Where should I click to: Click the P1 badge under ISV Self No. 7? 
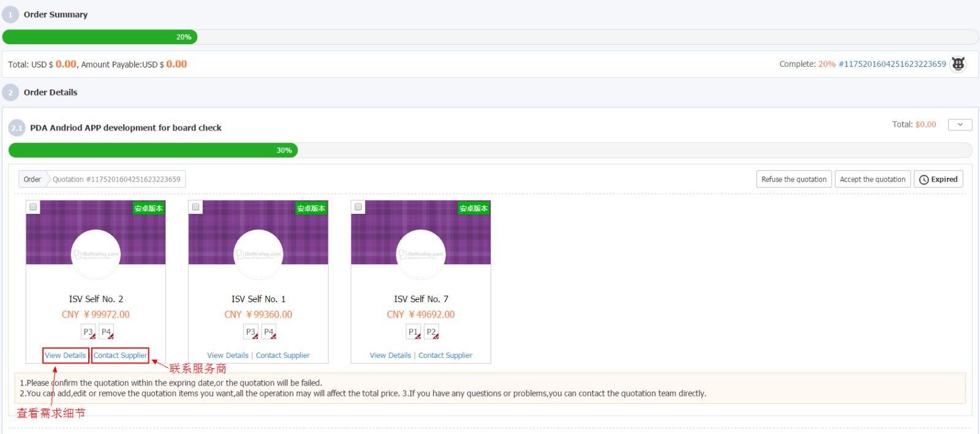tap(413, 332)
